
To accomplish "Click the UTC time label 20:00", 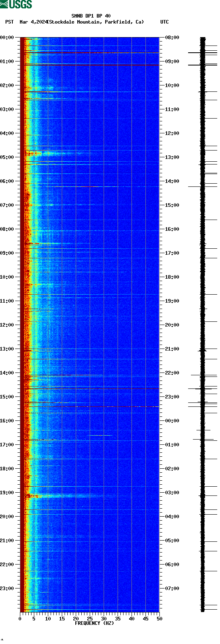I will [x=172, y=325].
